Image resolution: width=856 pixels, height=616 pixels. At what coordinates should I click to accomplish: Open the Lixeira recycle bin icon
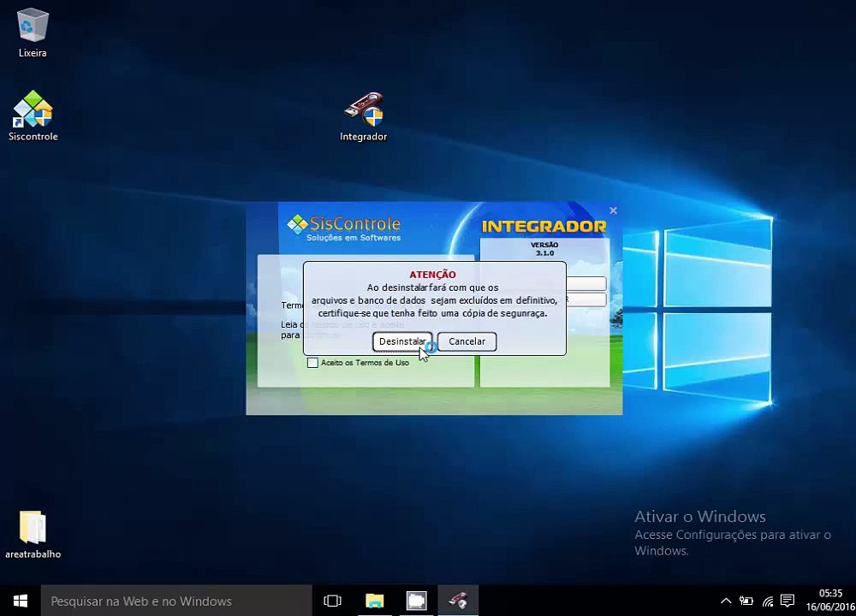pyautogui.click(x=33, y=33)
